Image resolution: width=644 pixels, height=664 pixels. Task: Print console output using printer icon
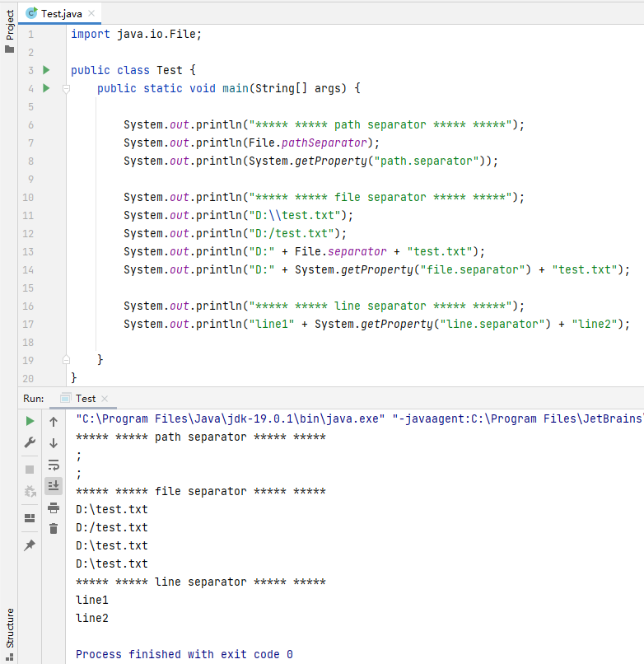pos(54,507)
